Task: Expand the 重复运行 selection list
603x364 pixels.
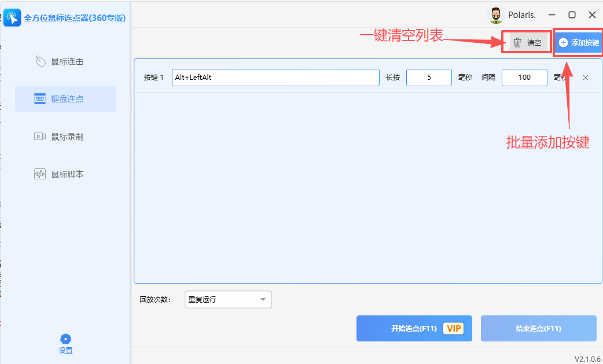Action: pos(263,299)
